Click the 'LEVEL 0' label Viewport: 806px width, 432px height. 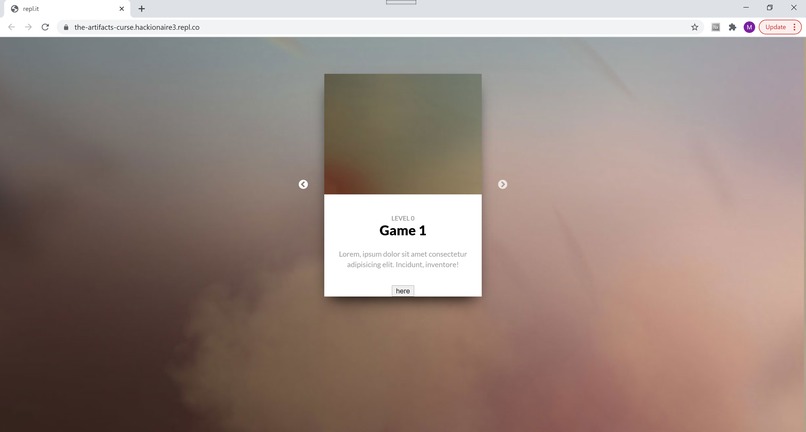tap(402, 218)
